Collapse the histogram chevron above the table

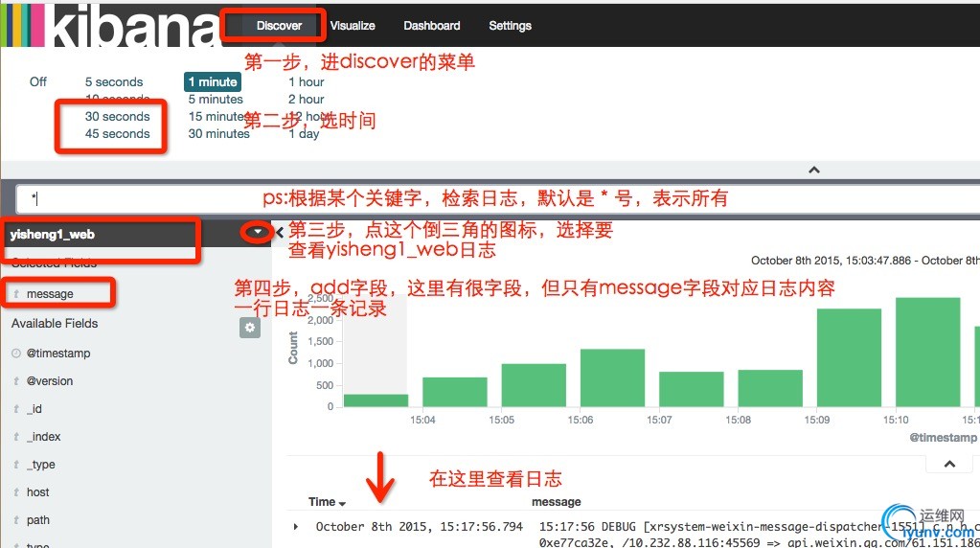(x=949, y=464)
